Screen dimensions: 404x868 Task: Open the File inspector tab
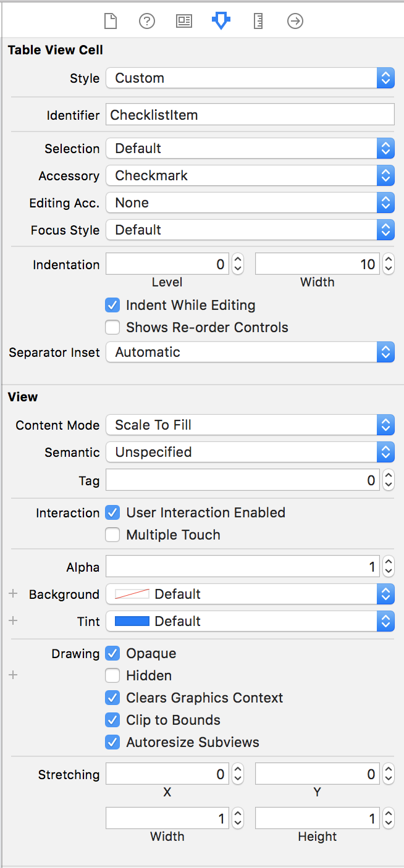(x=110, y=22)
